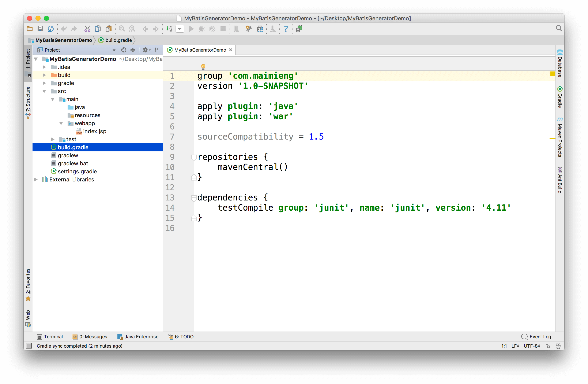Open the 6: TODO tool window
The image size is (588, 384).
pyautogui.click(x=181, y=337)
